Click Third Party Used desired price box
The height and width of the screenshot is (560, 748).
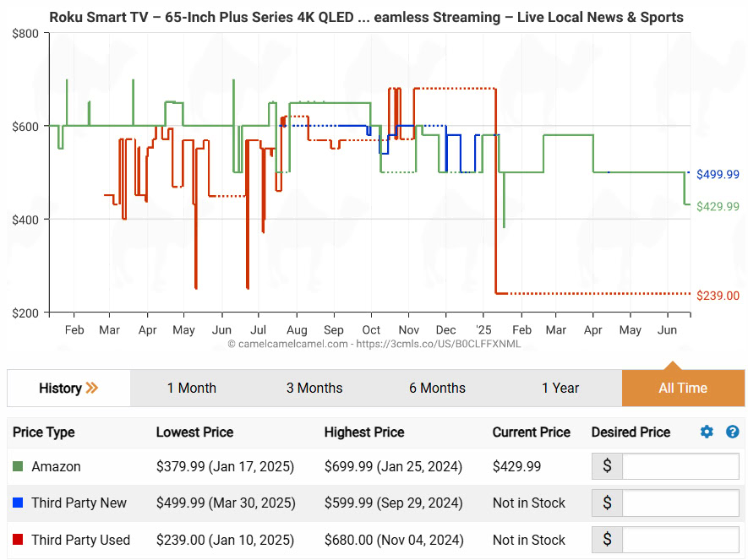pos(680,541)
